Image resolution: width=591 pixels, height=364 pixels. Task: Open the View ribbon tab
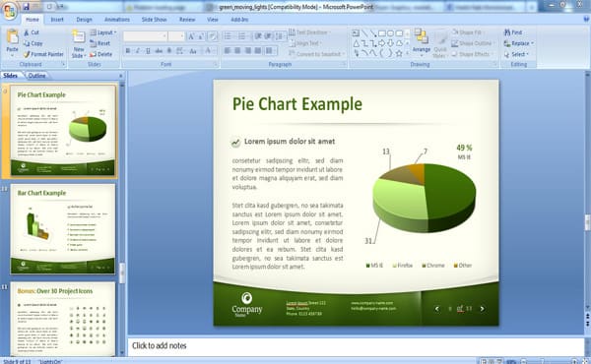point(212,20)
